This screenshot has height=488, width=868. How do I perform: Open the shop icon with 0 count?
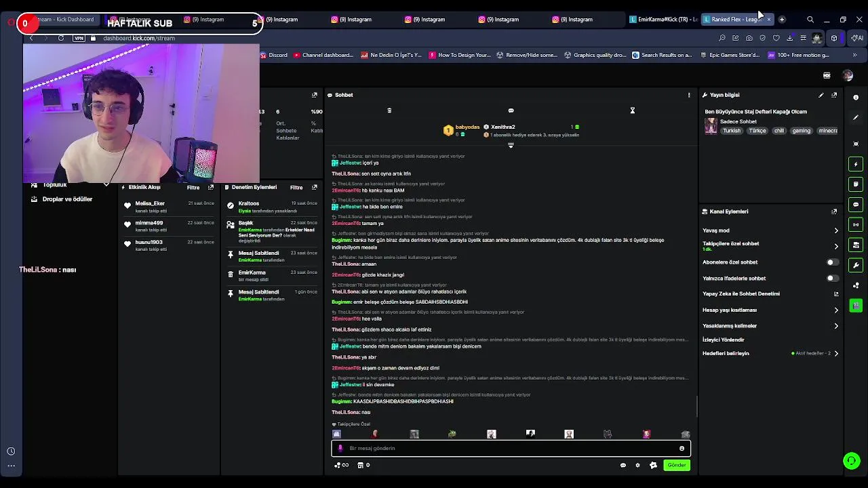point(363,465)
